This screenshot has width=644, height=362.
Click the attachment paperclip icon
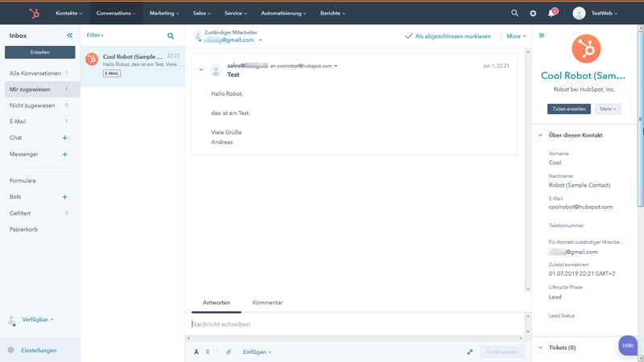228,352
